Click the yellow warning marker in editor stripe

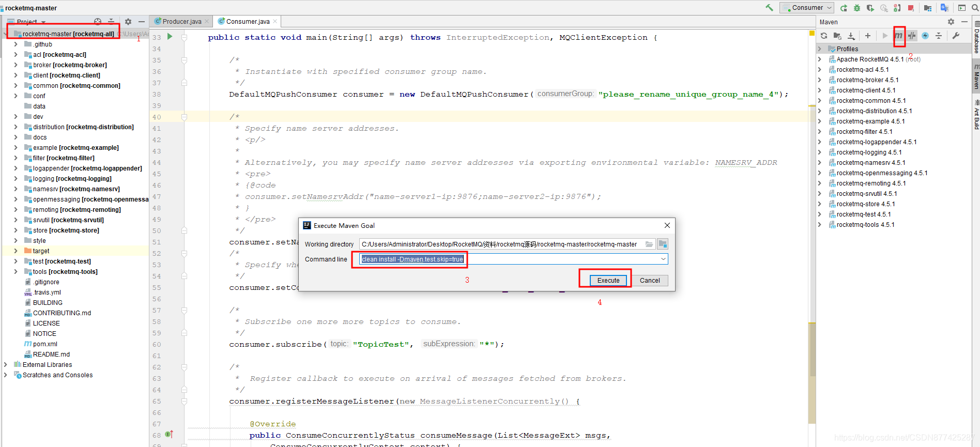coord(811,33)
